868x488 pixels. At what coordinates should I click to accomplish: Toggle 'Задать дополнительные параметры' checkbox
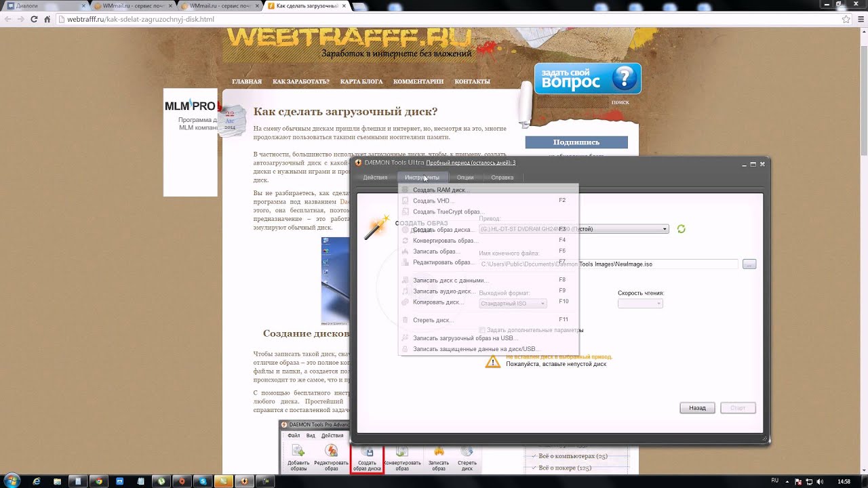[482, 330]
